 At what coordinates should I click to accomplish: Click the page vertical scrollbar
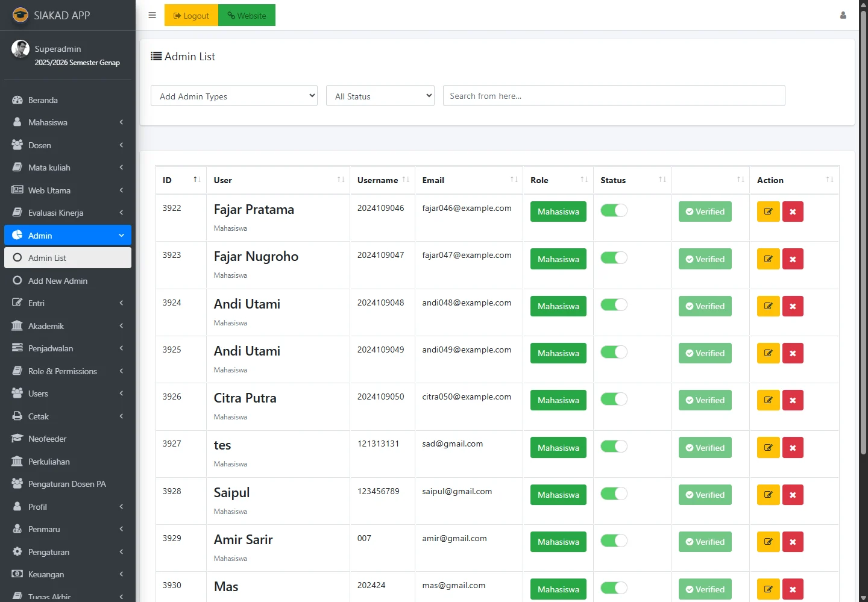(863, 241)
